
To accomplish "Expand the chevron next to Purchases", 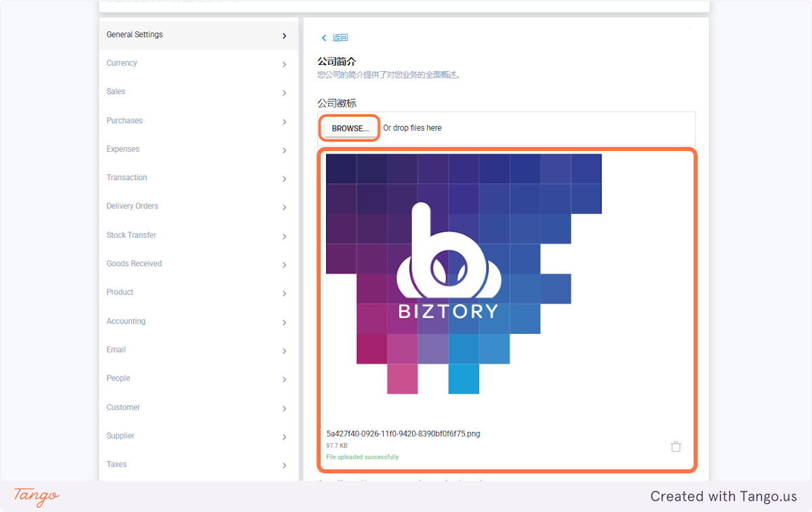I will (284, 122).
